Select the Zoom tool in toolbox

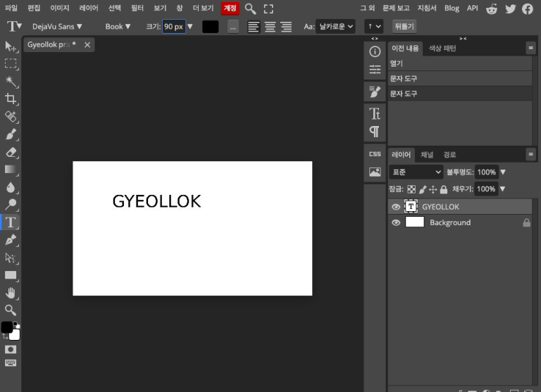(x=11, y=310)
